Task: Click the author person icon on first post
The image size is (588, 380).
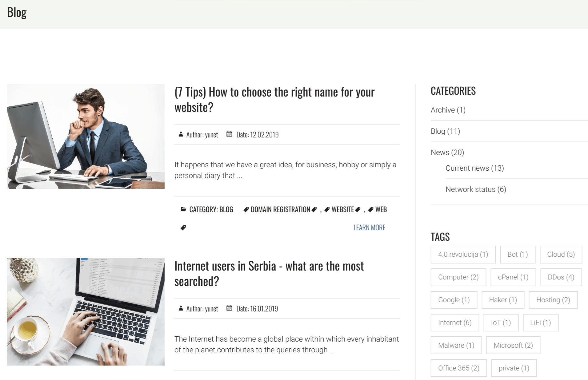Action: pos(181,134)
